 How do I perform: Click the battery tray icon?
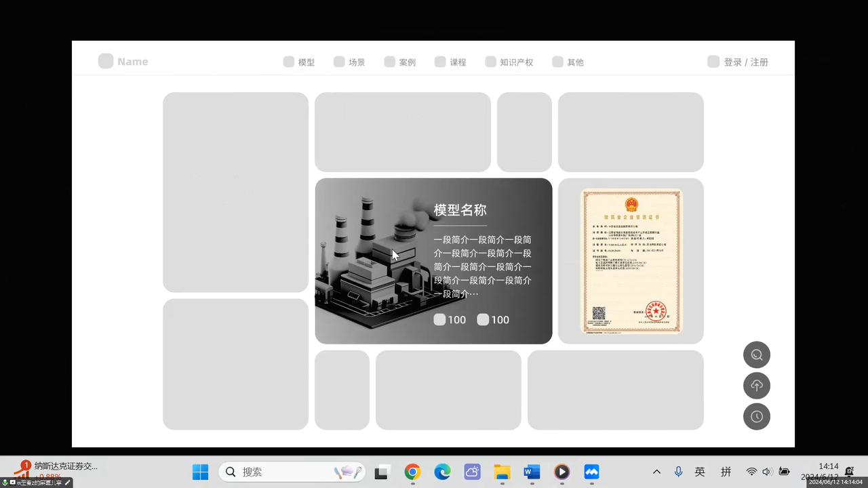click(x=784, y=472)
